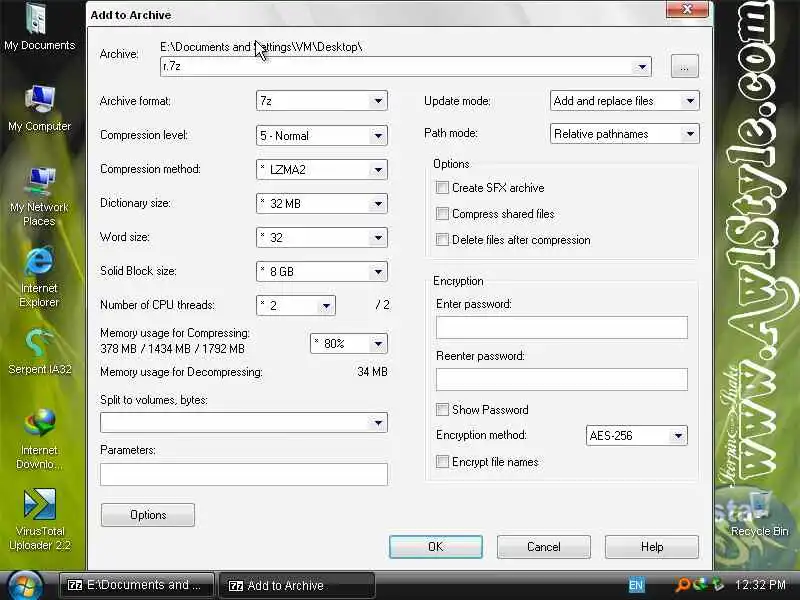Expand the Split to volumes combo box
800x600 pixels.
tap(244, 422)
